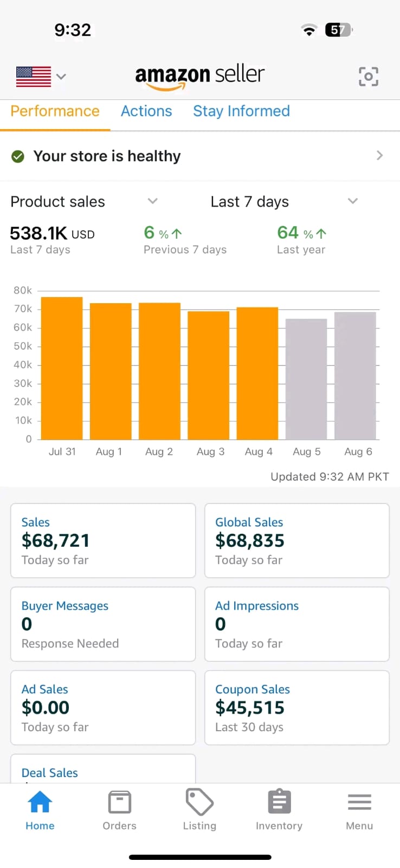This screenshot has height=868, width=400.
Task: Open the Listing tag icon
Action: tap(199, 802)
